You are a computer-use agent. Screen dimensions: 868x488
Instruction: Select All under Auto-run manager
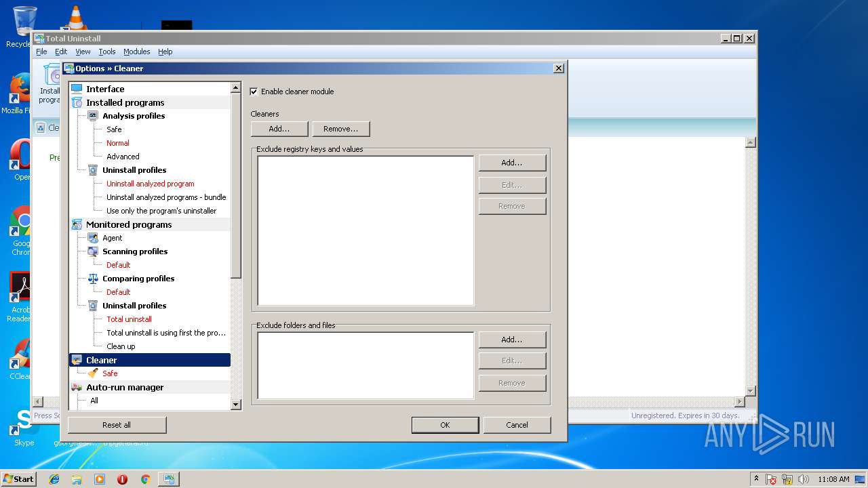coord(94,401)
